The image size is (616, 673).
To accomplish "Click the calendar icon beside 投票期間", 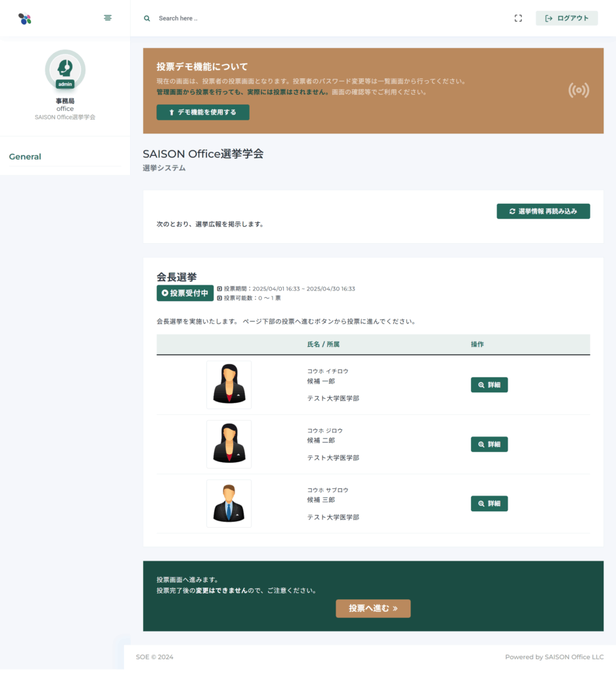I will [x=219, y=289].
